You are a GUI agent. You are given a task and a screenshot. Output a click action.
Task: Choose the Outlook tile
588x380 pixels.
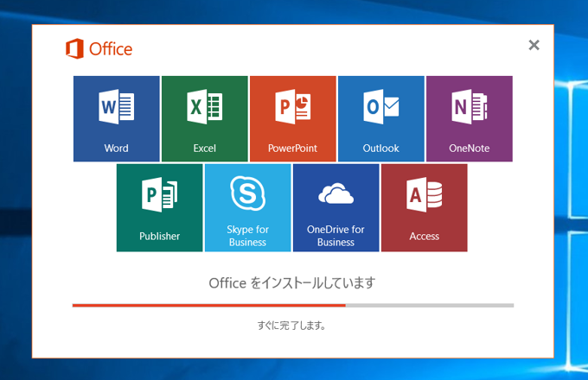click(381, 118)
